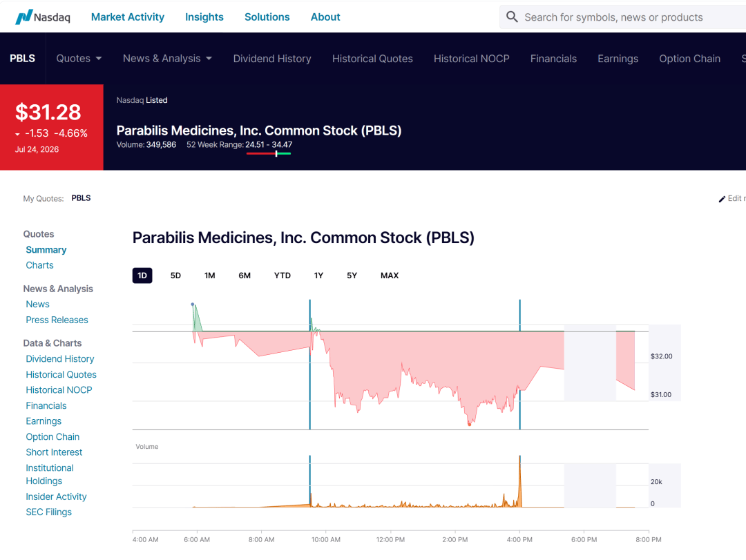
Task: Select the PBLS symbol tab
Action: pos(22,59)
